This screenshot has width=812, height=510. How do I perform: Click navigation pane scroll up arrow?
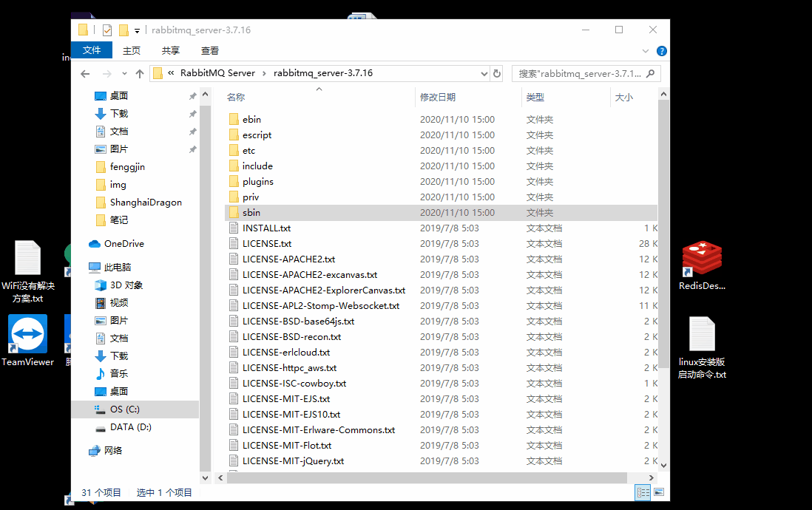pyautogui.click(x=205, y=94)
